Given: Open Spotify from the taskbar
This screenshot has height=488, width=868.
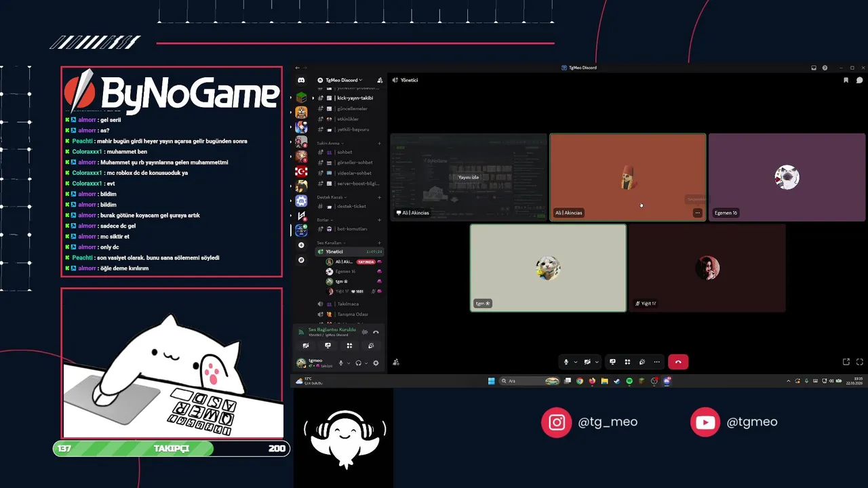Looking at the screenshot, I should click(x=629, y=381).
